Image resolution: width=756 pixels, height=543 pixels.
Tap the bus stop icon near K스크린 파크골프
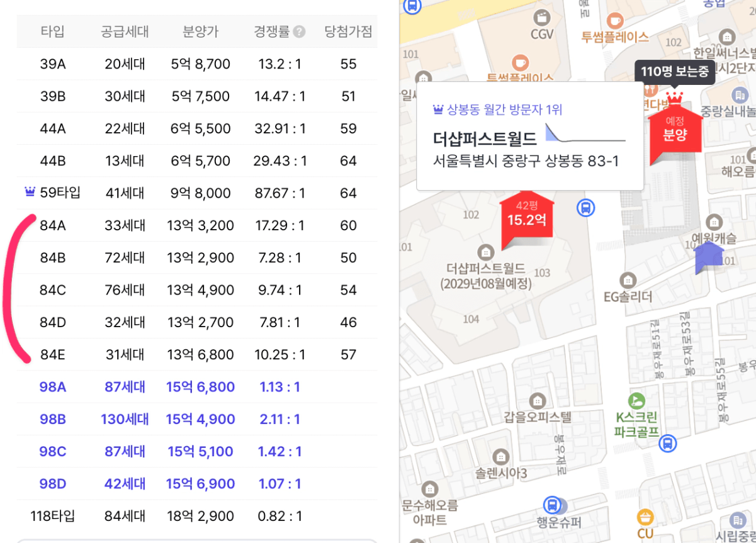[x=669, y=443]
